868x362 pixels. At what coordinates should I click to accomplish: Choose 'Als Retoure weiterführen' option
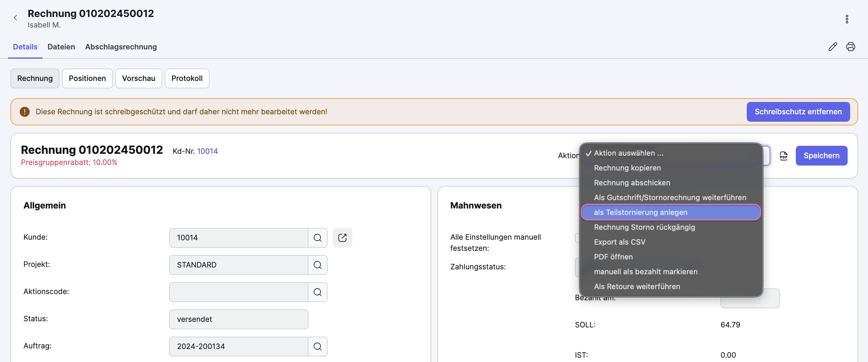click(671, 287)
